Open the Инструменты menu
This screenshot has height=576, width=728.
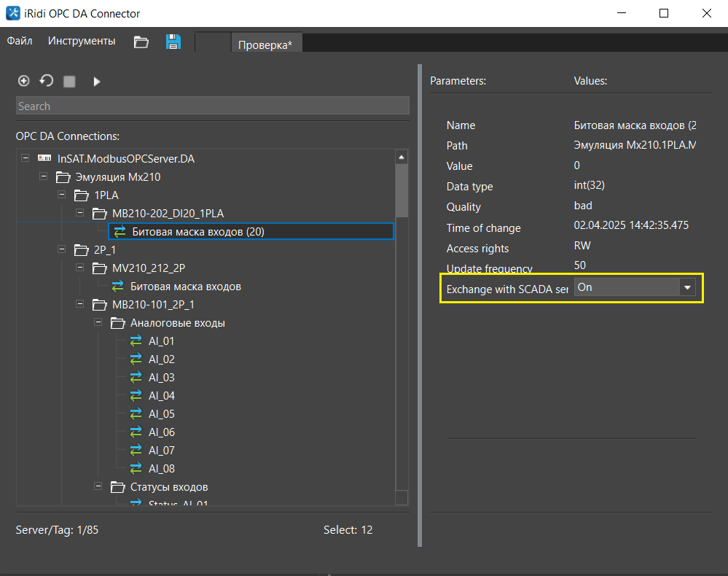click(x=82, y=42)
